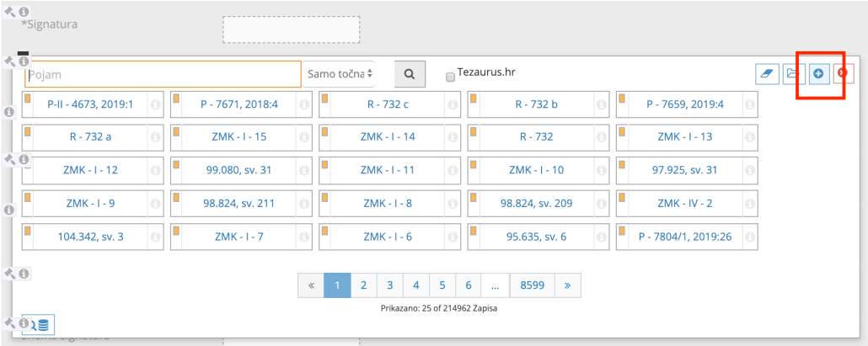This screenshot has width=868, height=346.
Task: Show info for ZMK - IV - 2
Action: [749, 204]
